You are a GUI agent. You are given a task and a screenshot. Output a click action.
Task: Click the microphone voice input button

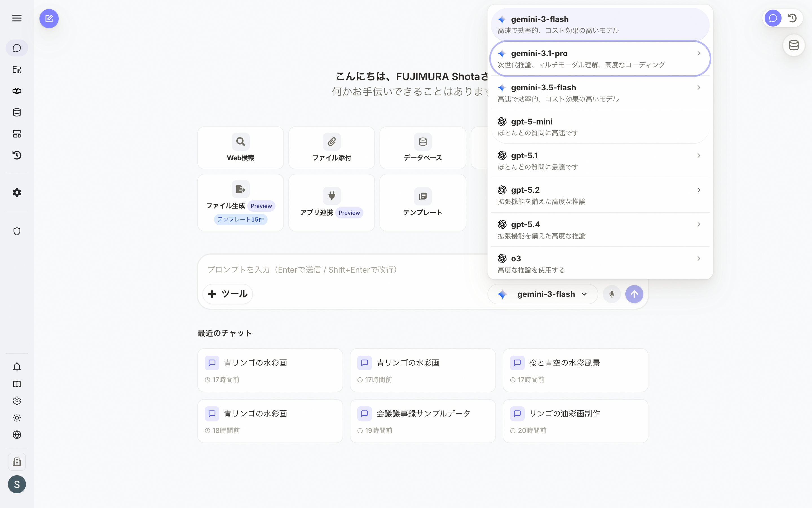(x=612, y=294)
